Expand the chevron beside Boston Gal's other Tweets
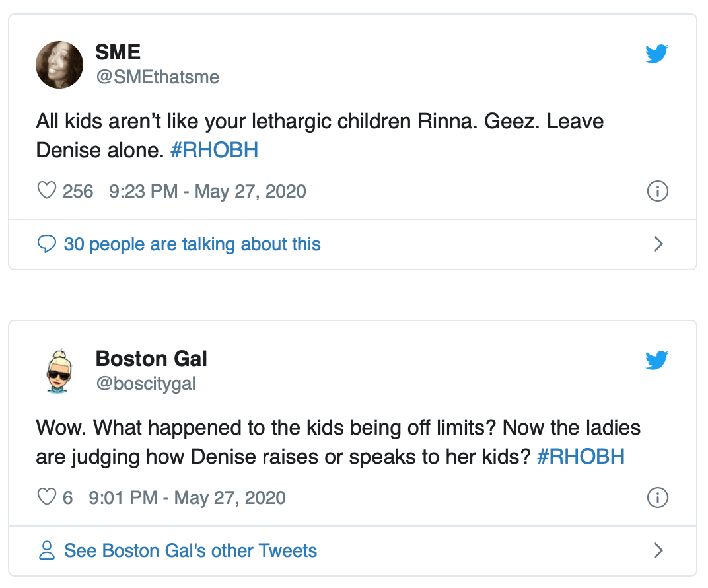708x588 pixels. pos(658,550)
